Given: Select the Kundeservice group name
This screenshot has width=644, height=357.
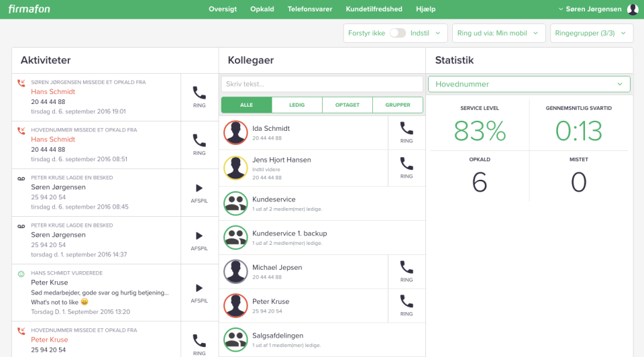Looking at the screenshot, I should click(274, 199).
